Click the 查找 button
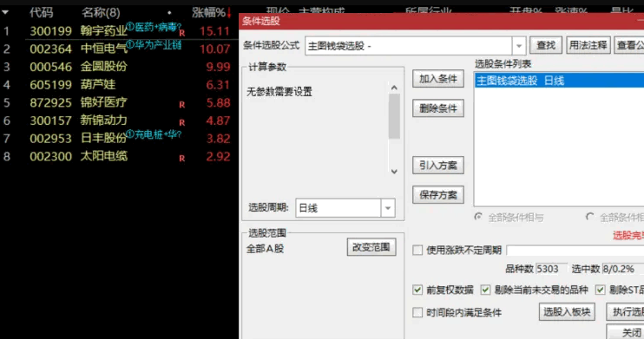The image size is (644, 339). pyautogui.click(x=546, y=45)
